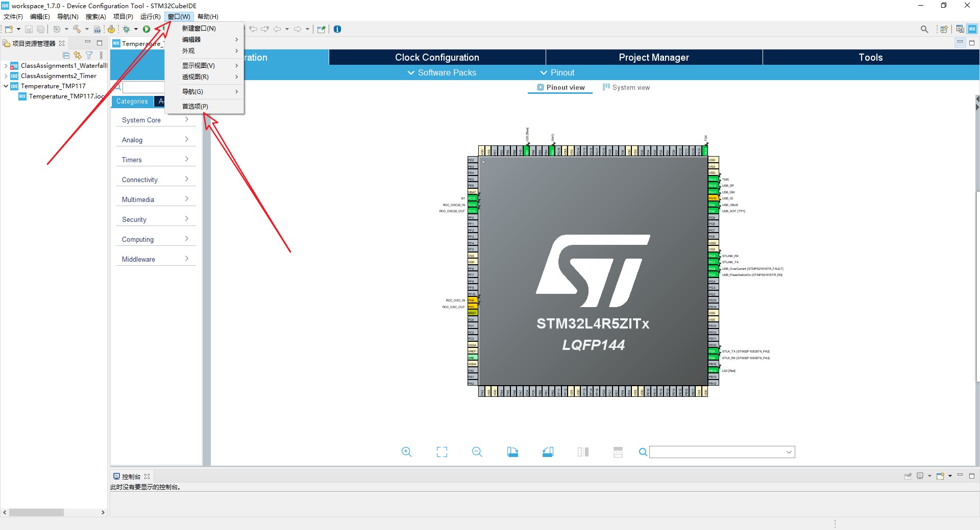980x530 pixels.
Task: Switch to Clock Configuration tab
Action: 437,57
